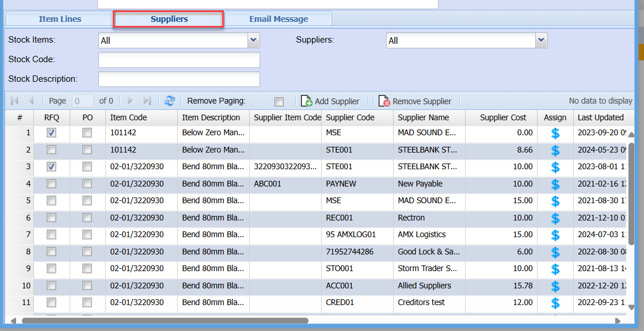This screenshot has width=644, height=331.
Task: Switch to the Item Lines tab
Action: coord(60,19)
